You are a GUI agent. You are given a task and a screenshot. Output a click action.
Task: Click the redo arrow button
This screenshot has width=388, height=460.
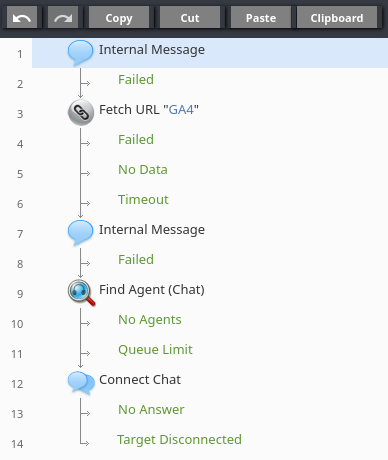tap(63, 17)
